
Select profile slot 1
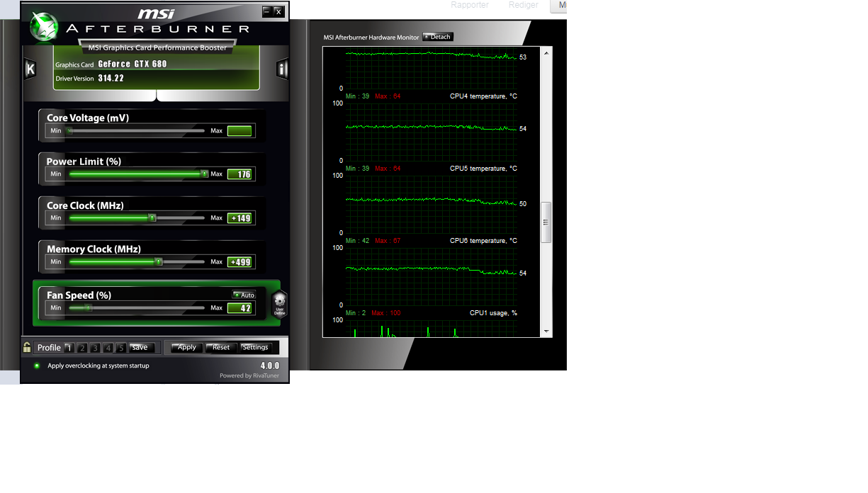coord(69,348)
